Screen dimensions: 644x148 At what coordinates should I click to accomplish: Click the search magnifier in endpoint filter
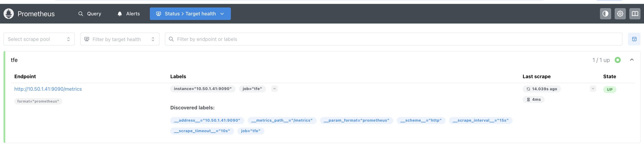[x=171, y=39]
